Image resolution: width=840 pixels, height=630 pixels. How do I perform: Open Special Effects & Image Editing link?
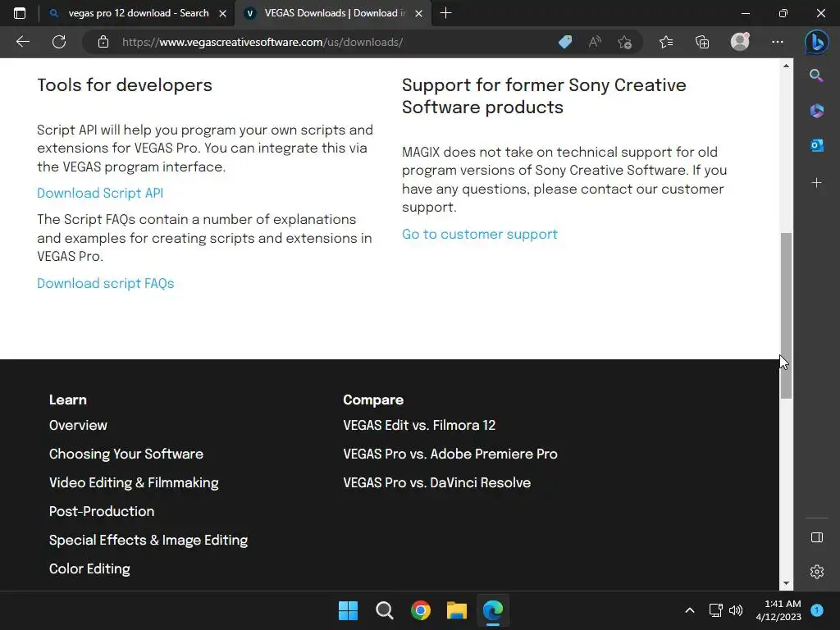pos(148,540)
